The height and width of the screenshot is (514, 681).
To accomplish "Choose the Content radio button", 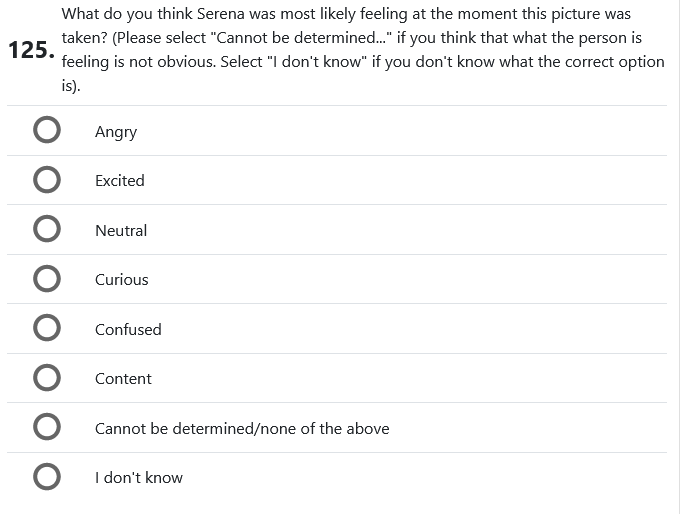I will [x=46, y=378].
